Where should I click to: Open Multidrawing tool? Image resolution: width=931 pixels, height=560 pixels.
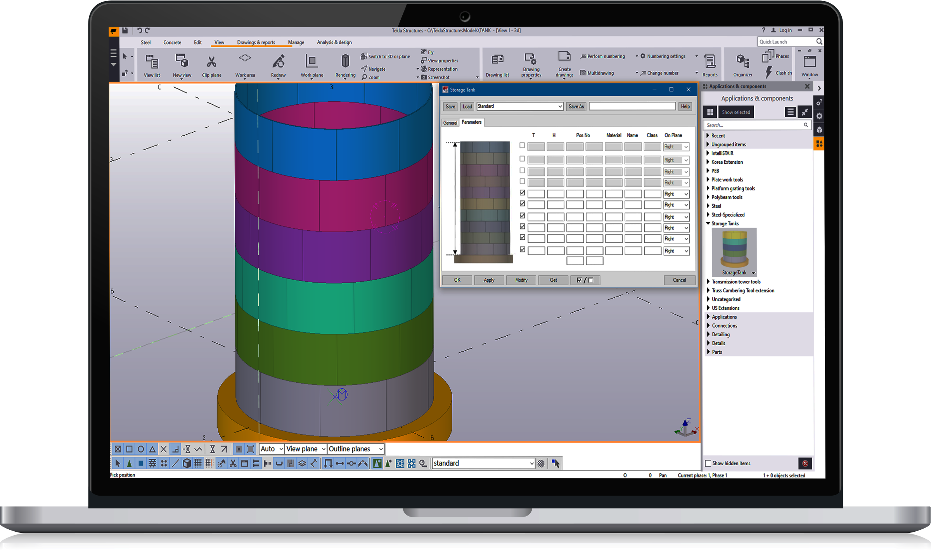coord(597,73)
